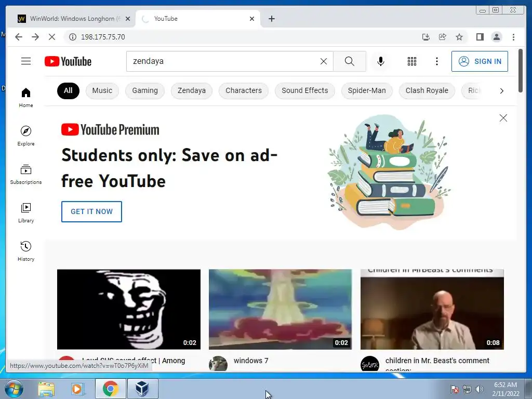Click the SIGN IN button

point(480,61)
